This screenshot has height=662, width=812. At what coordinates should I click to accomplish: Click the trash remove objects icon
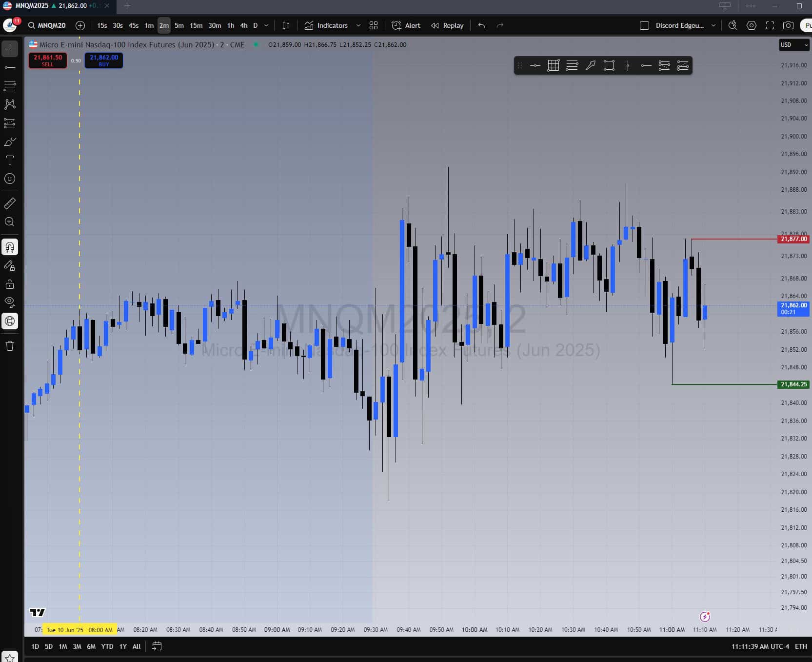(10, 346)
